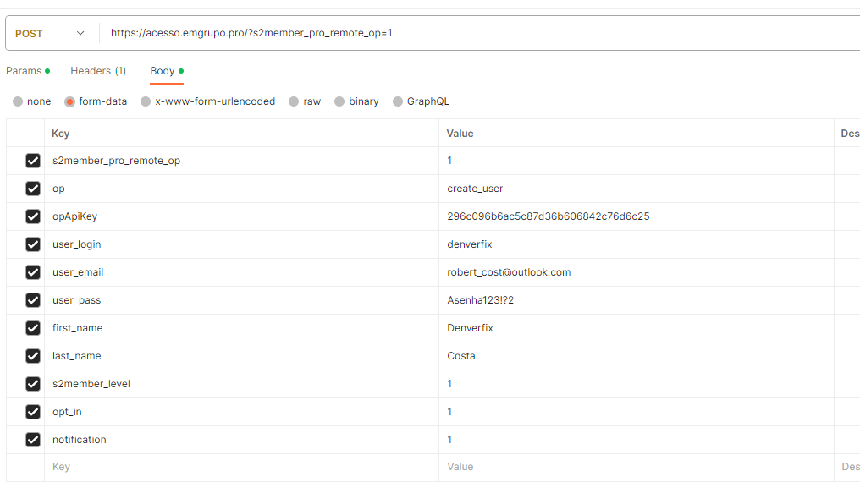The height and width of the screenshot is (504, 860).
Task: Choose the GraphQL body type
Action: pos(397,101)
